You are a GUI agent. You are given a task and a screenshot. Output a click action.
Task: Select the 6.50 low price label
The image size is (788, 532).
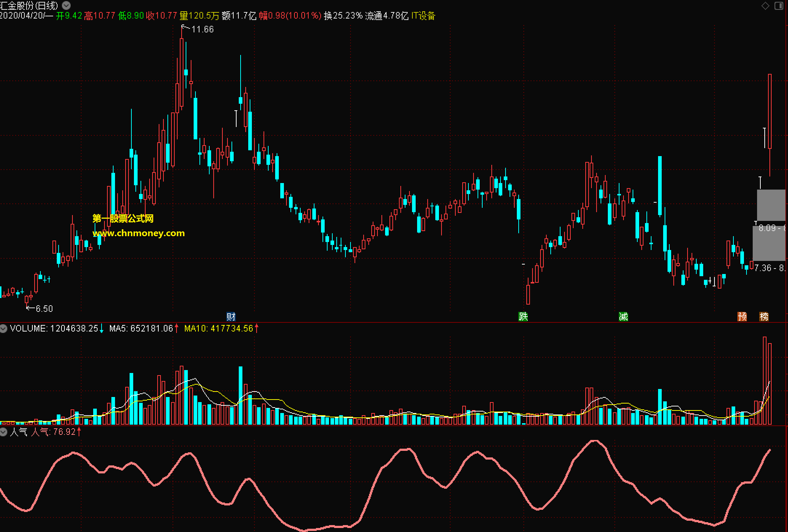(x=44, y=309)
